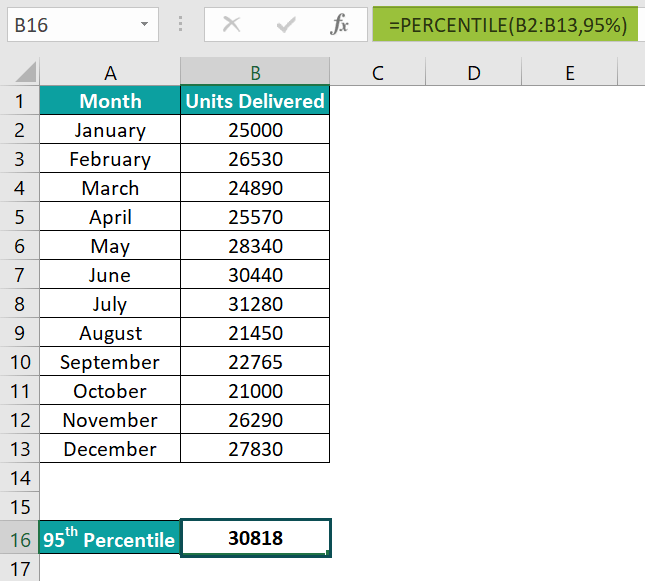Expand the Name Box dropdown arrow

pos(145,24)
